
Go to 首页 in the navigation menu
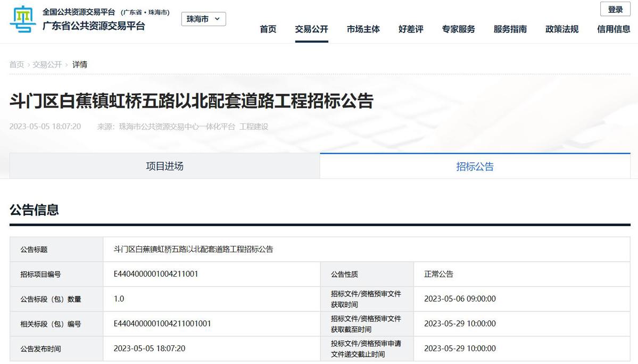(x=268, y=29)
